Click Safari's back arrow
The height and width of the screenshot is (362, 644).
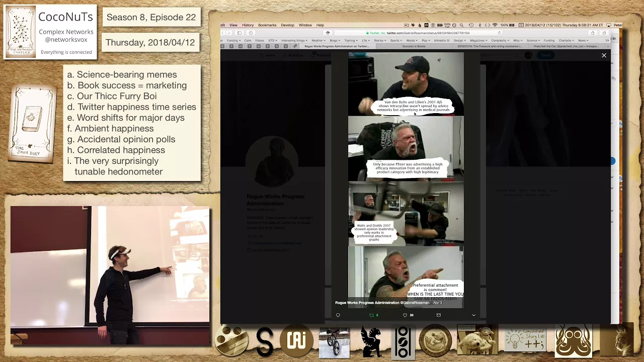pos(223,33)
